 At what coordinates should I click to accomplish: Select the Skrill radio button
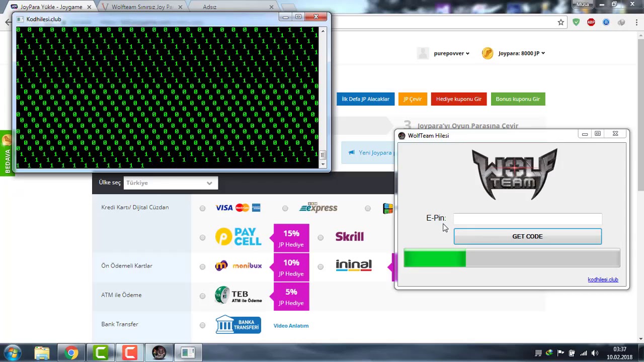click(x=320, y=237)
